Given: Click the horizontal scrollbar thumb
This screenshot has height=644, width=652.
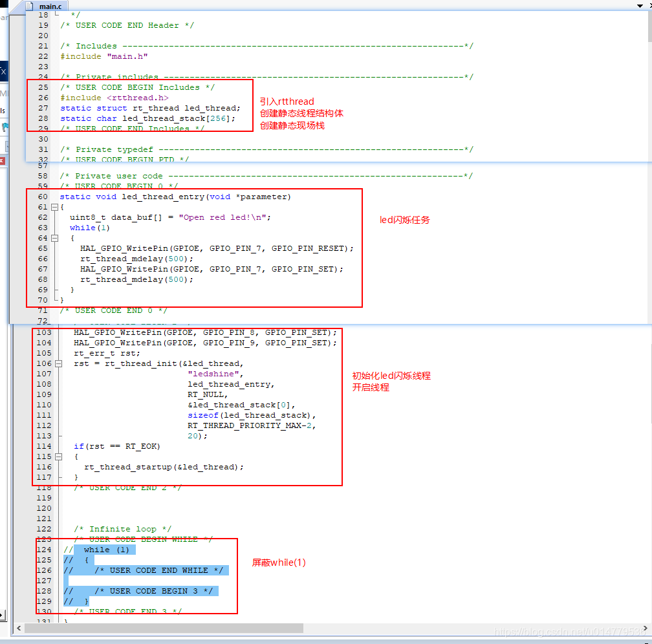Looking at the screenshot, I should tap(164, 628).
